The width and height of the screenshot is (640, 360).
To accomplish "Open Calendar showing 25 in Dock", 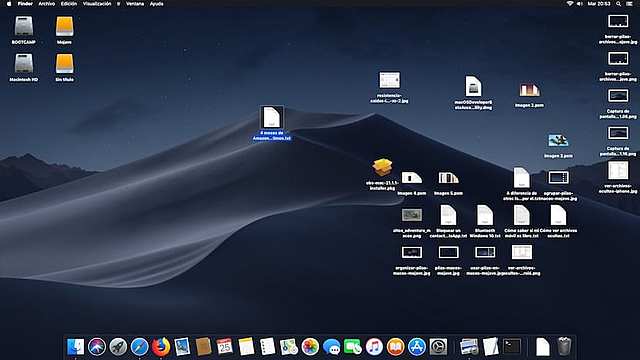I will (x=224, y=347).
